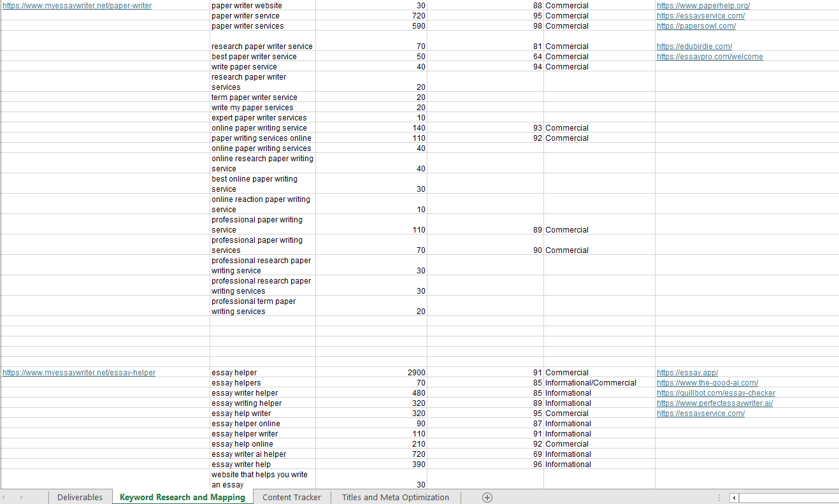Click the "best paper writer service" cell

(x=262, y=57)
